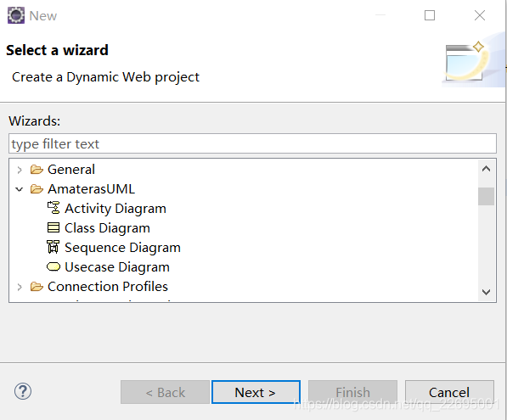Cancel the New wizard dialog
The width and height of the screenshot is (507, 420).
(449, 392)
